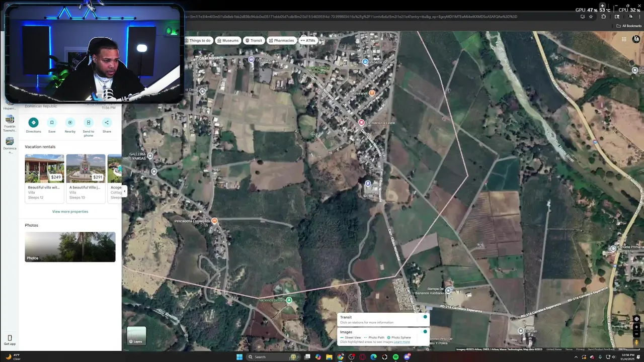
Task: Open the Privacy link
Action: pos(580,349)
